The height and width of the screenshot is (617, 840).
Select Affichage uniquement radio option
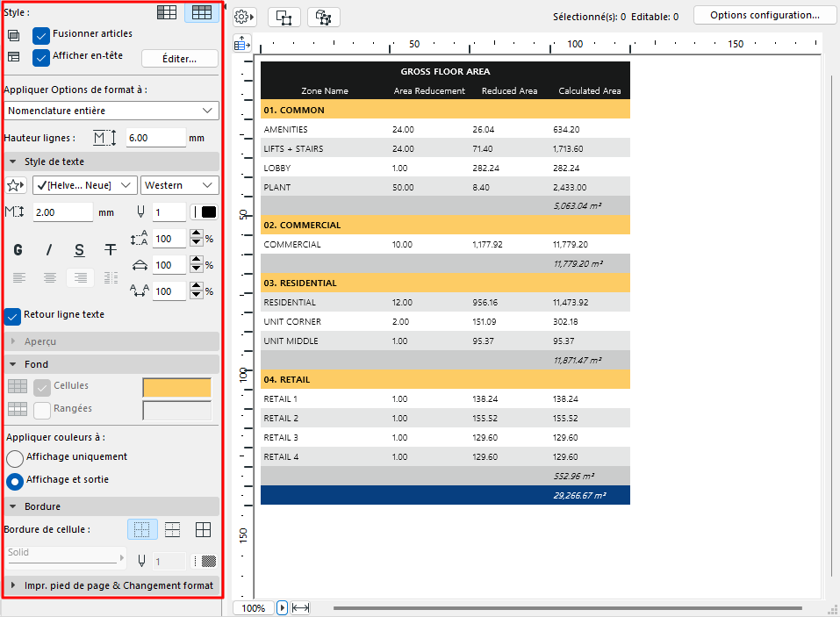(x=15, y=458)
